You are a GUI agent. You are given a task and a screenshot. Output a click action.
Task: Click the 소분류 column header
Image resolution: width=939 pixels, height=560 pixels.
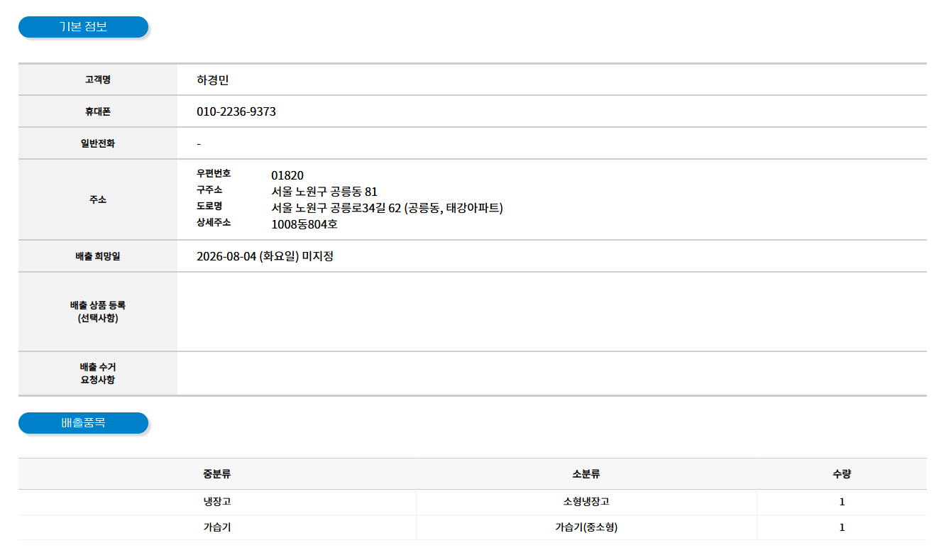pyautogui.click(x=586, y=474)
